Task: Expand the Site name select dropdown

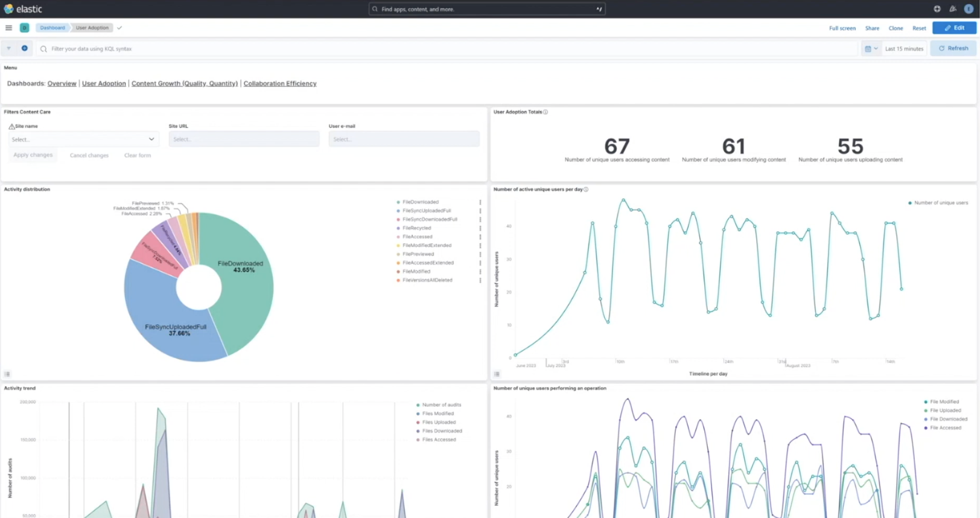Action: pos(84,139)
